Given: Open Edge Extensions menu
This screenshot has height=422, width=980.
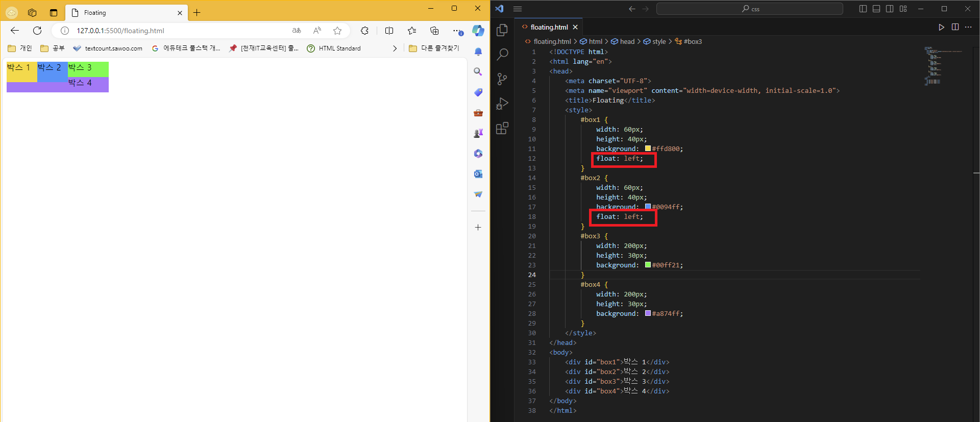Looking at the screenshot, I should [364, 31].
